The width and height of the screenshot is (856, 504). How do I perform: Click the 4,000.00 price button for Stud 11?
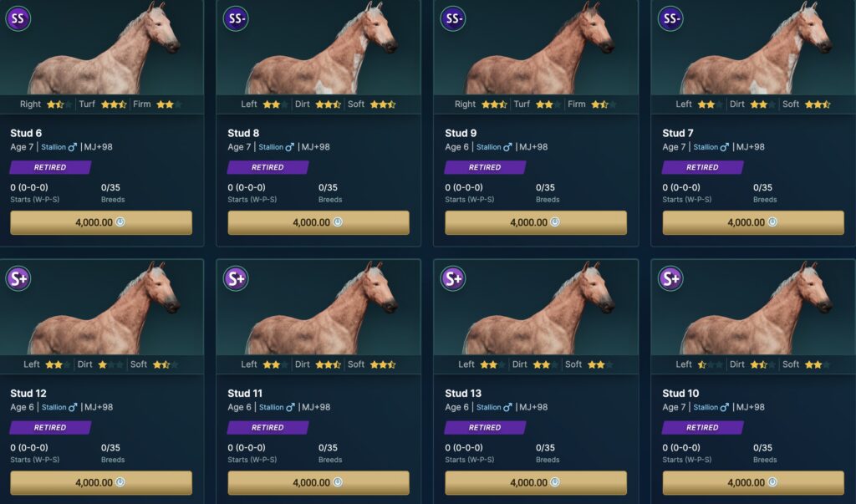point(318,483)
